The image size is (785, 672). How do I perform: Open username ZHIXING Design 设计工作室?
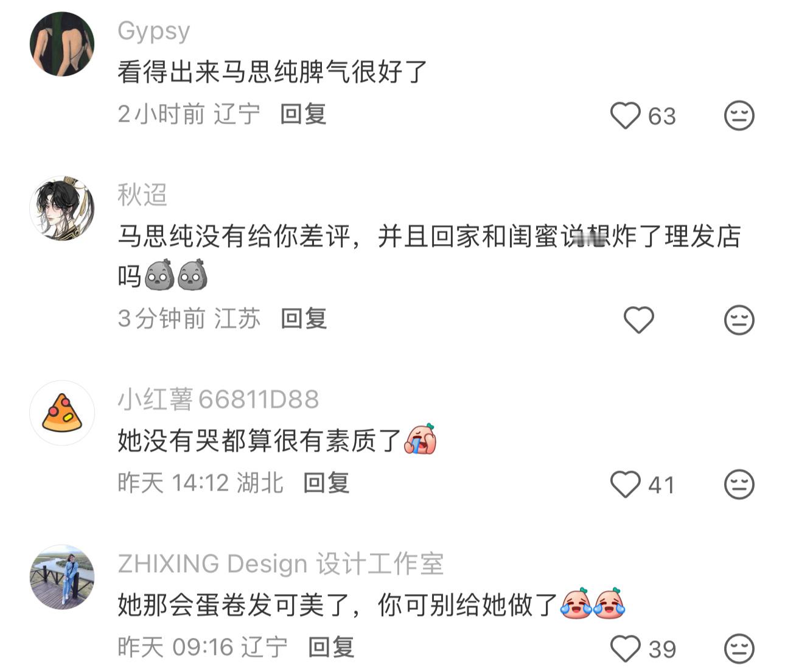(x=281, y=564)
